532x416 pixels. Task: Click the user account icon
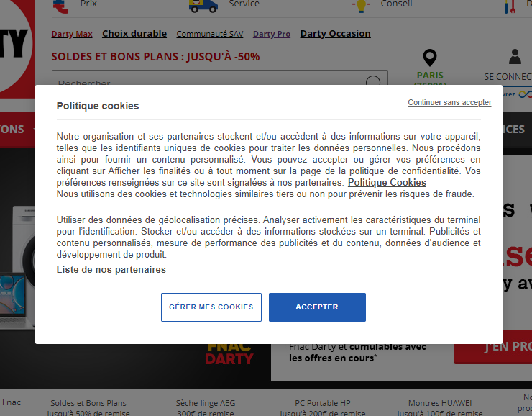[x=515, y=57]
